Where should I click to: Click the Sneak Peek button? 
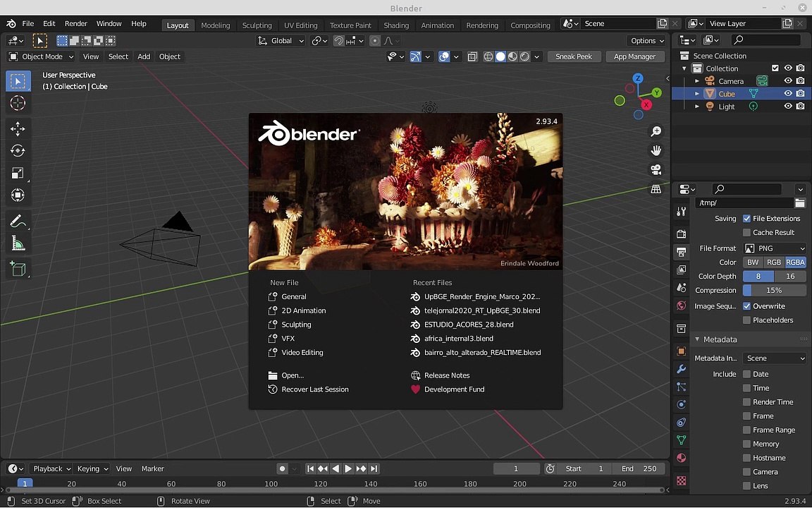[574, 56]
